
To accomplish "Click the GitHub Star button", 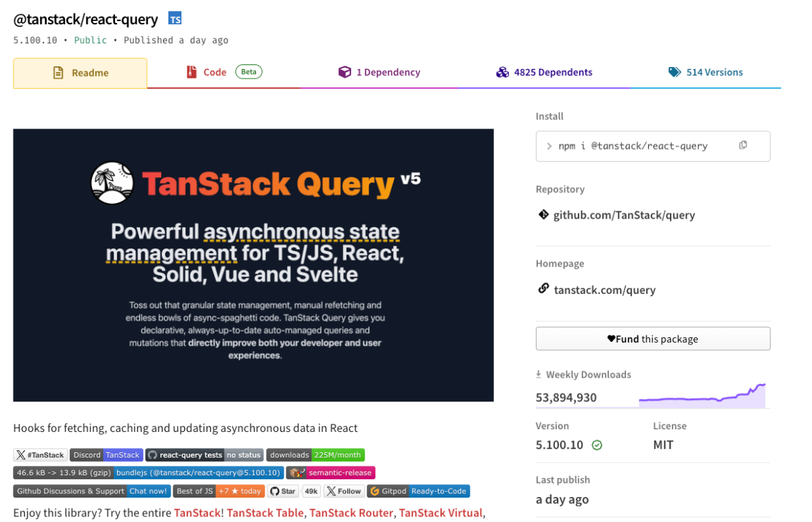I will coord(284,491).
